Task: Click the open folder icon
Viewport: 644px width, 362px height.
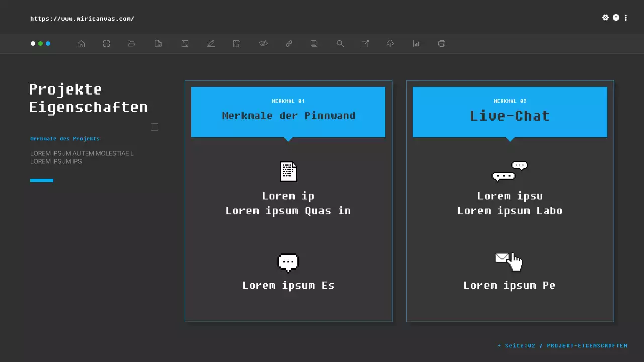Action: (x=132, y=44)
